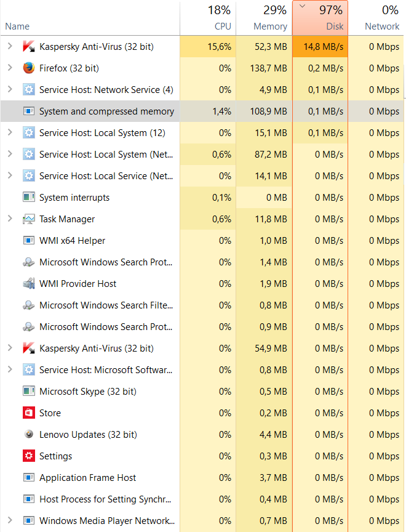The width and height of the screenshot is (406, 532).
Task: Click the Lenovo Updates webcam-style icon
Action: [x=29, y=434]
